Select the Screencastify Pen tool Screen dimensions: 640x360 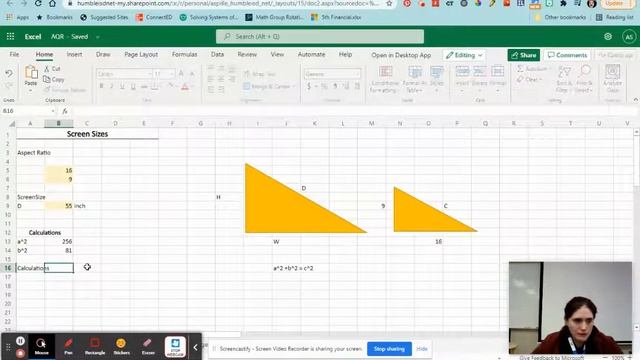tap(68, 346)
